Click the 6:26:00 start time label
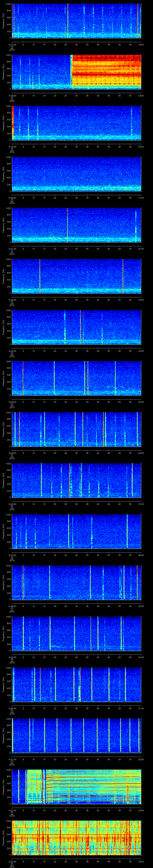Image resolution: width=153 pixels, height=868 pixels. tap(12, 504)
